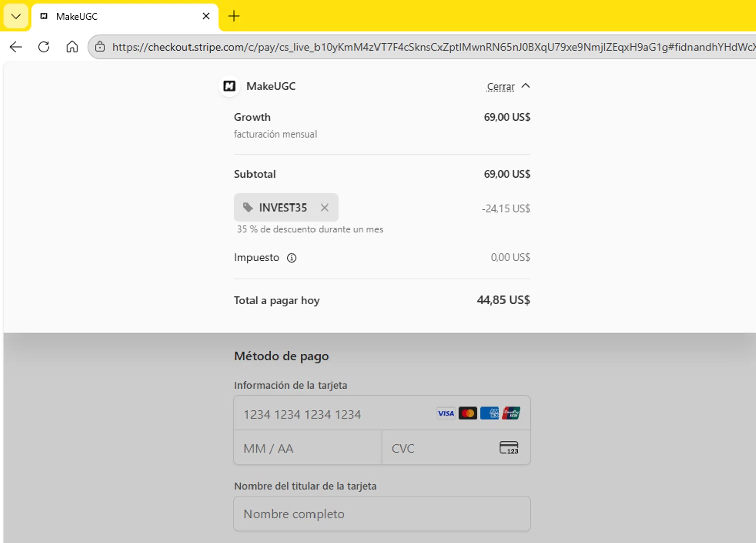The image size is (756, 543).
Task: Click the American Express logo
Action: (x=489, y=413)
